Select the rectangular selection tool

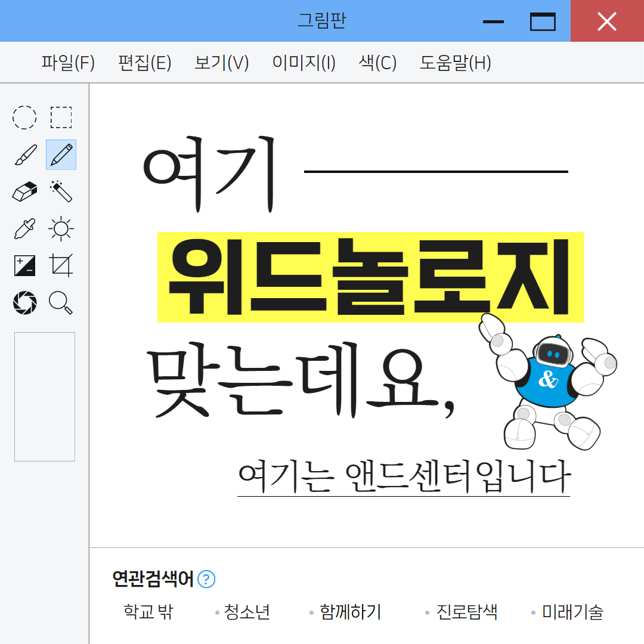[61, 117]
